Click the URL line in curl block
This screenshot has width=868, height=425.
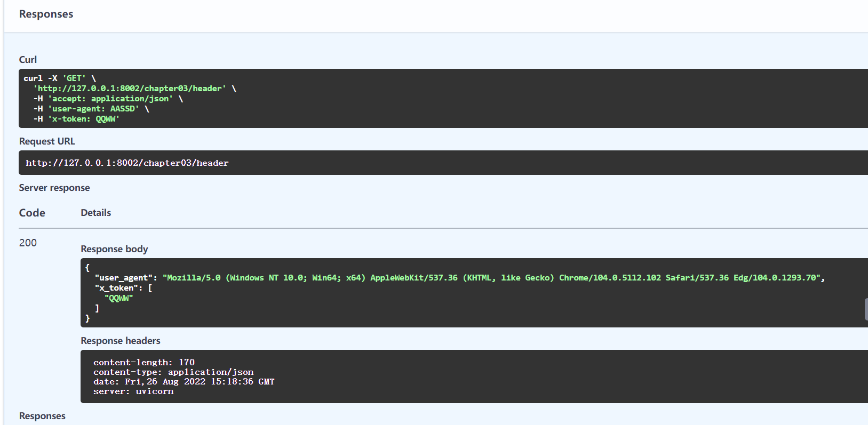coord(135,89)
